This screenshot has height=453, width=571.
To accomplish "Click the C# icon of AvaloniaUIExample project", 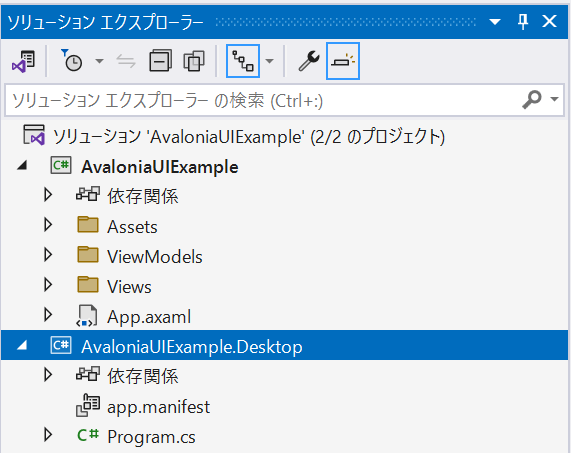I will 61,166.
